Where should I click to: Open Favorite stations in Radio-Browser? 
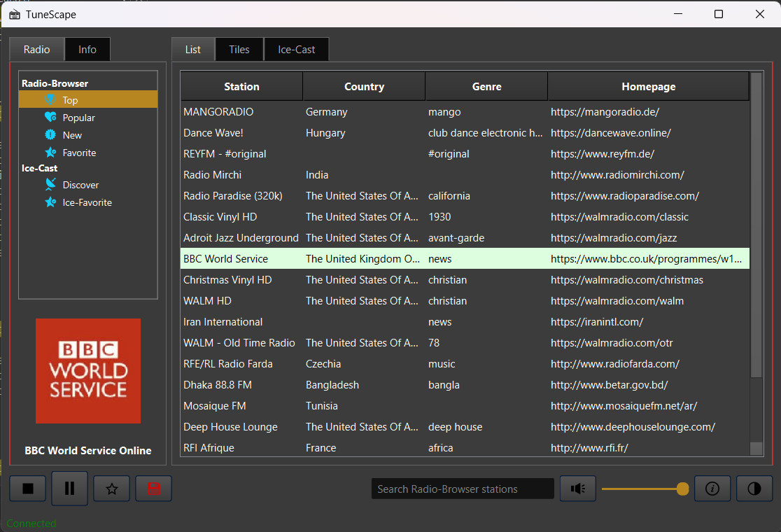[79, 153]
